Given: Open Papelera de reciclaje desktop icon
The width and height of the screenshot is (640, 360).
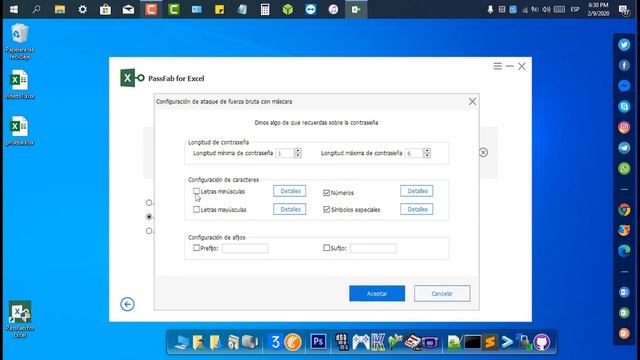Looking at the screenshot, I should click(x=20, y=41).
